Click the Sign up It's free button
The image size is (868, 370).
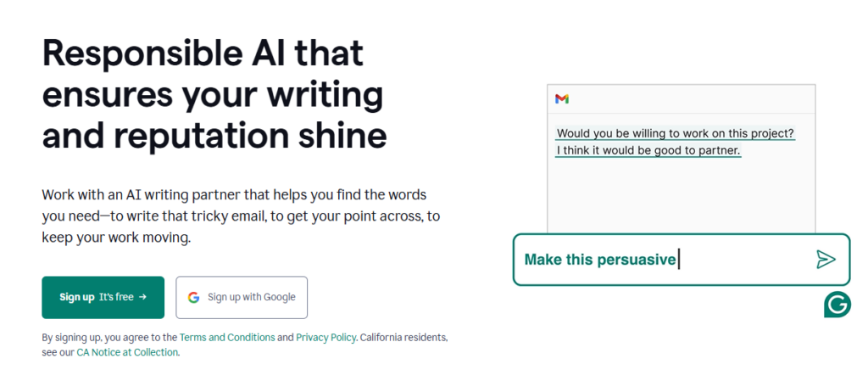(103, 297)
